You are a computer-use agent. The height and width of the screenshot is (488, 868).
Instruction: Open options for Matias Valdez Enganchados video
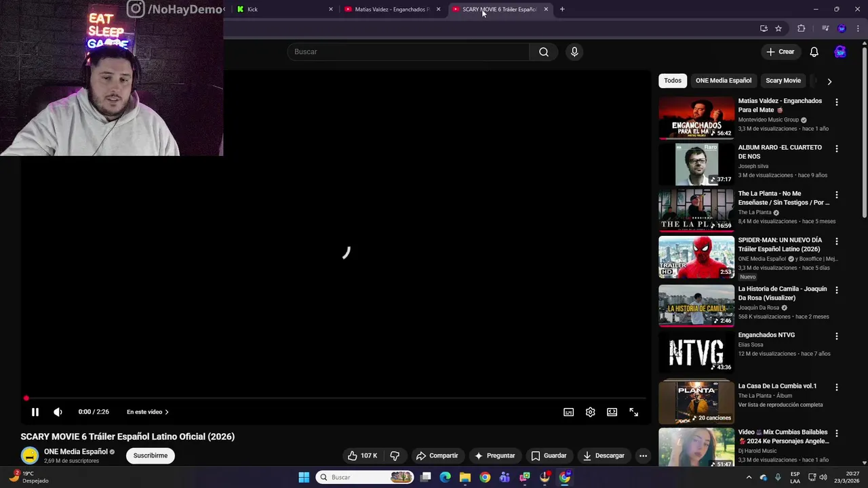tap(837, 102)
